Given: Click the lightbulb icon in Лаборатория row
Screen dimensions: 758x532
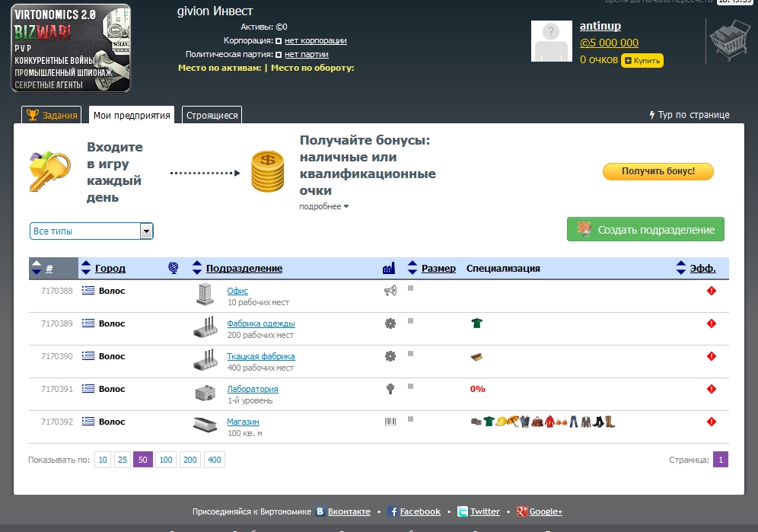Looking at the screenshot, I should tap(390, 389).
